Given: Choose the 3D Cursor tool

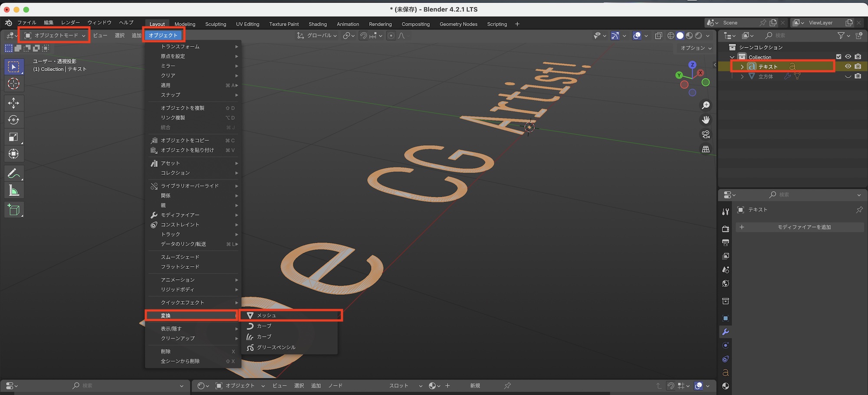Looking at the screenshot, I should coord(13,83).
